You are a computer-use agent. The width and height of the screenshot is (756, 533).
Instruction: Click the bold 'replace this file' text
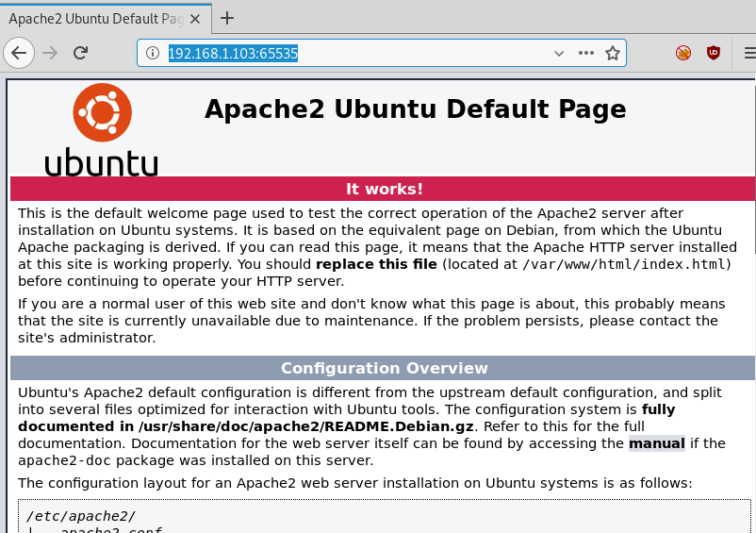(x=376, y=264)
